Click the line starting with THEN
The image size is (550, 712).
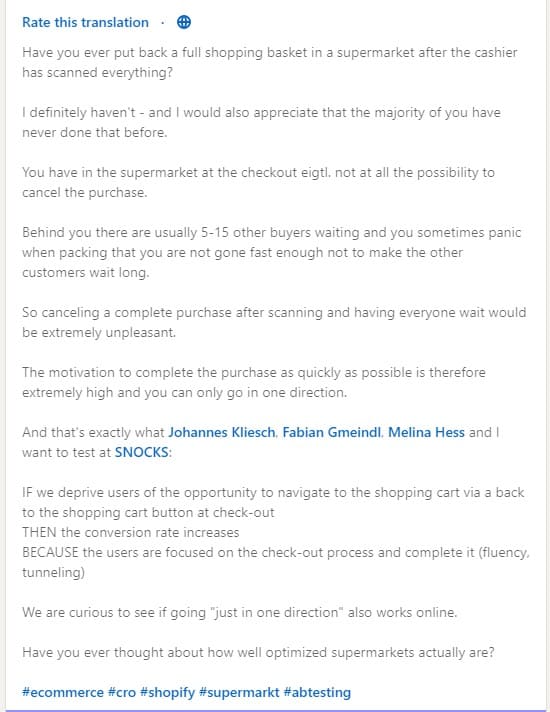coord(130,532)
